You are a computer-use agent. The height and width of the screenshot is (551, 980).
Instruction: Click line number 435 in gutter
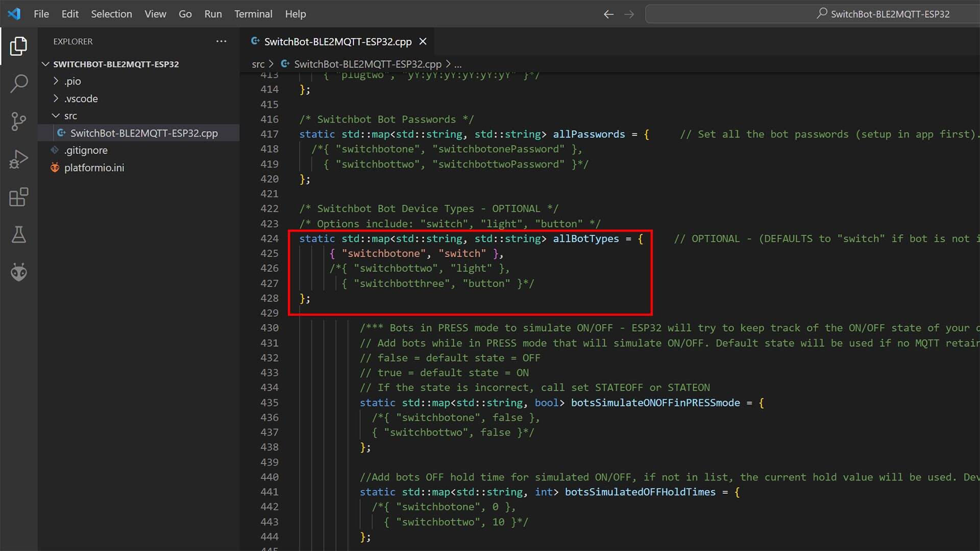pos(269,403)
